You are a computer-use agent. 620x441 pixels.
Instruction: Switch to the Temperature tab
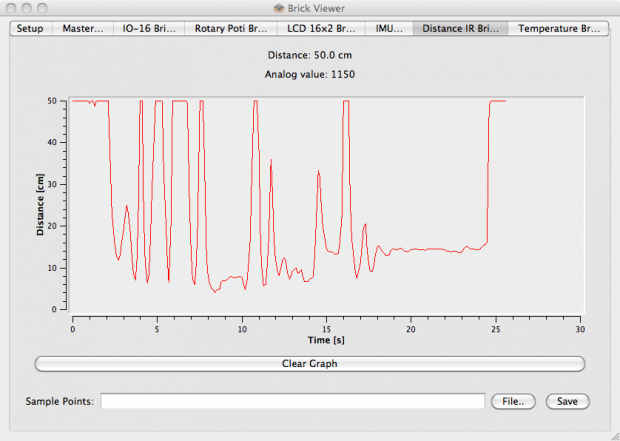pos(559,28)
